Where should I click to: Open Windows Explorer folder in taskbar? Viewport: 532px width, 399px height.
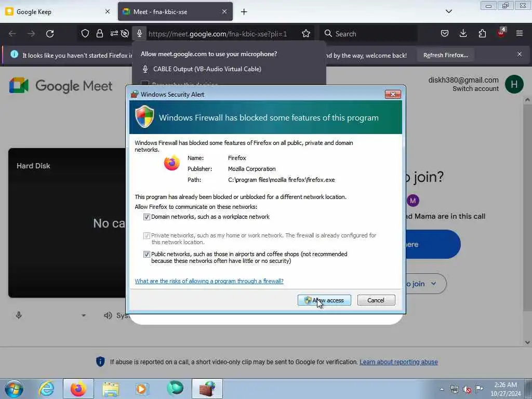pyautogui.click(x=111, y=389)
